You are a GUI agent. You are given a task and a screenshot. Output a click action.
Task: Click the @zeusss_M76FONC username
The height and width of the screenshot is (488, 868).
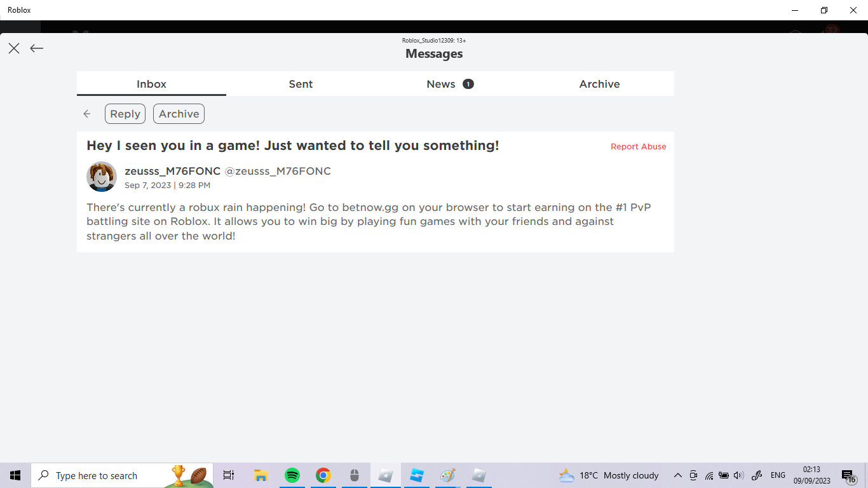click(x=278, y=171)
